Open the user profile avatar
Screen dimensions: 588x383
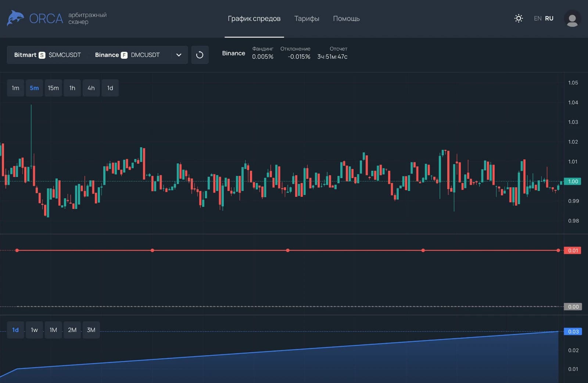click(x=572, y=19)
